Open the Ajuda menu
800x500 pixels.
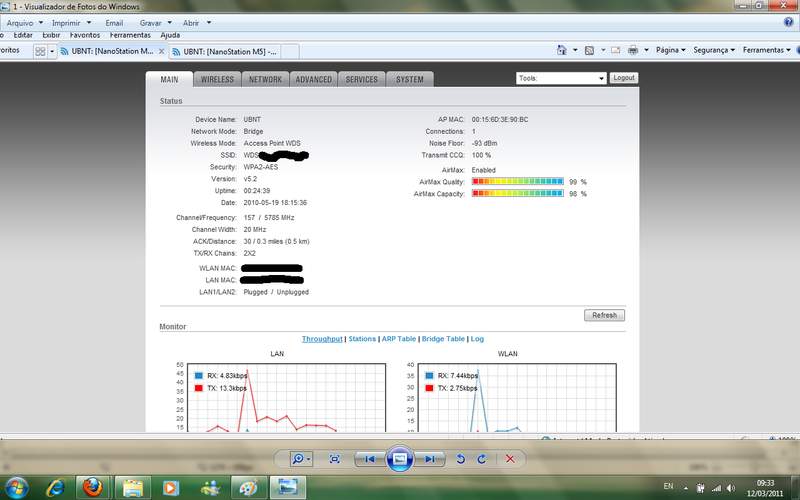pyautogui.click(x=170, y=35)
